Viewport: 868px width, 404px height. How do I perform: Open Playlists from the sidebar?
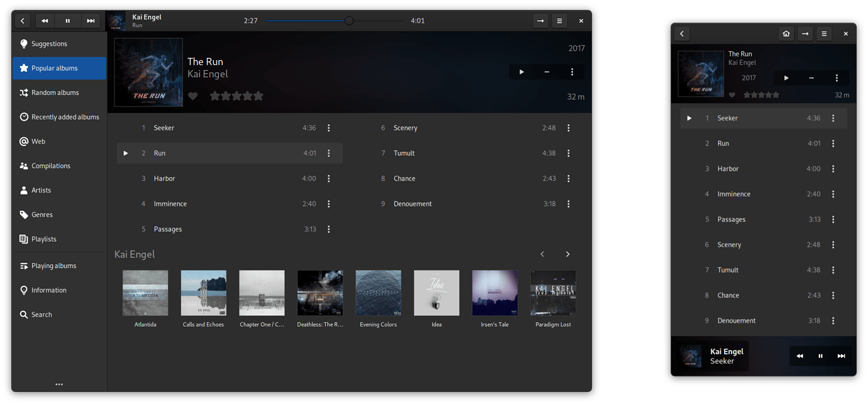43,239
